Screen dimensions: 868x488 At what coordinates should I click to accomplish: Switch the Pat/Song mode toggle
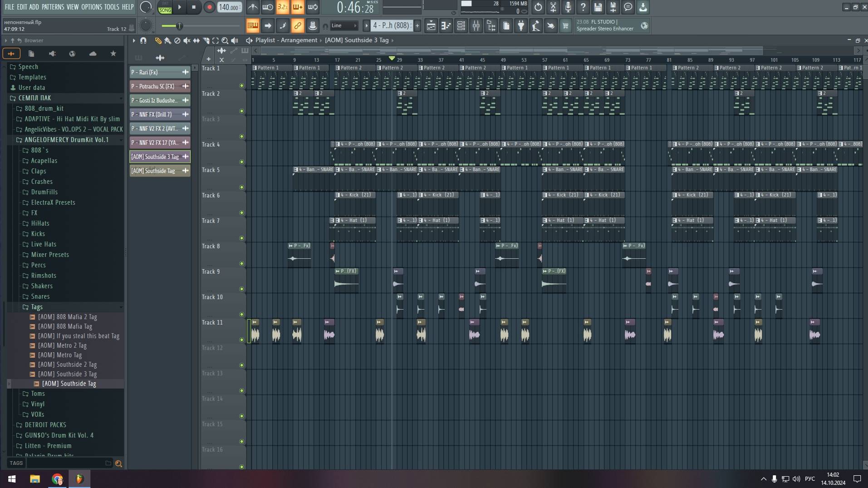(x=165, y=7)
